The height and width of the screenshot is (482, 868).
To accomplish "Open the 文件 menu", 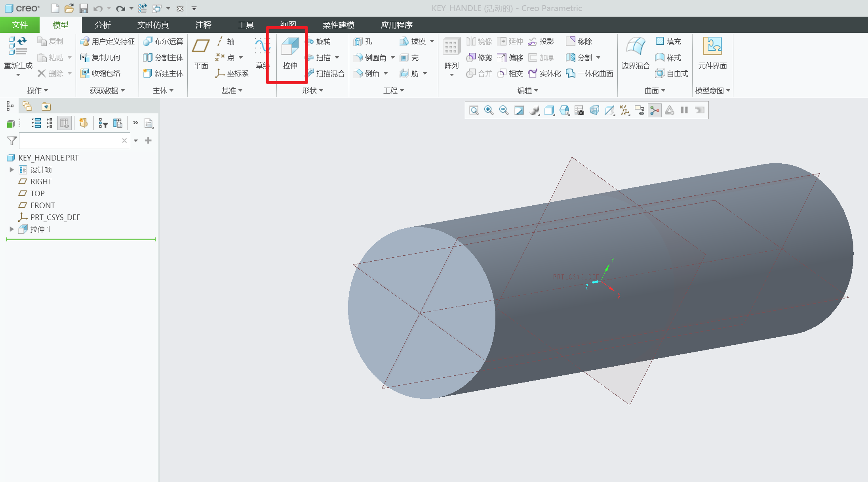I will click(x=19, y=25).
